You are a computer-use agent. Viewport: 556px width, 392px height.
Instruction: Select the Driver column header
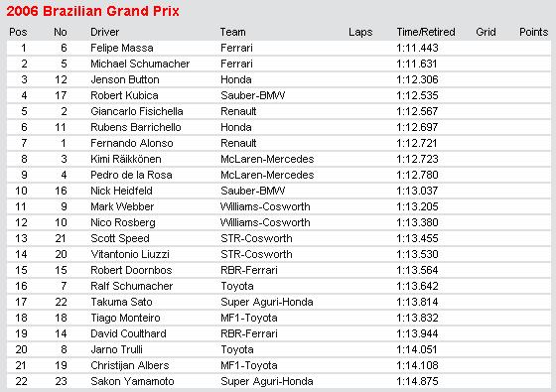pyautogui.click(x=104, y=32)
